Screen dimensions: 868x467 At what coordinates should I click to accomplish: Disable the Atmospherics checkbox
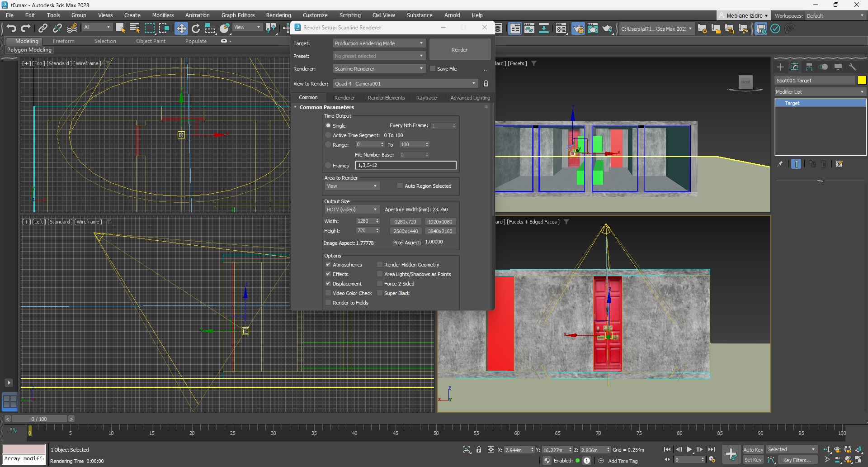pyautogui.click(x=328, y=265)
